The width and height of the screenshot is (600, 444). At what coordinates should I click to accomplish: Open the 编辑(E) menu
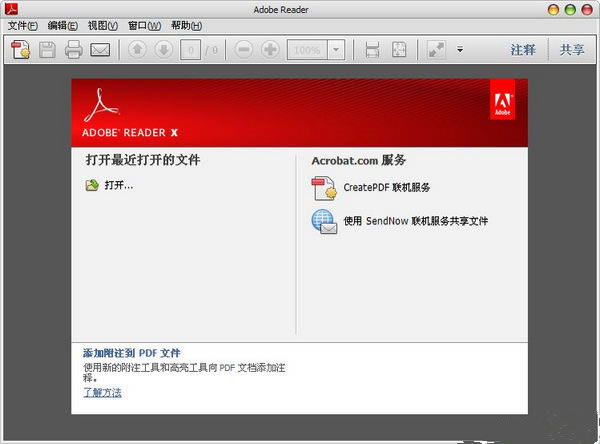(x=62, y=26)
